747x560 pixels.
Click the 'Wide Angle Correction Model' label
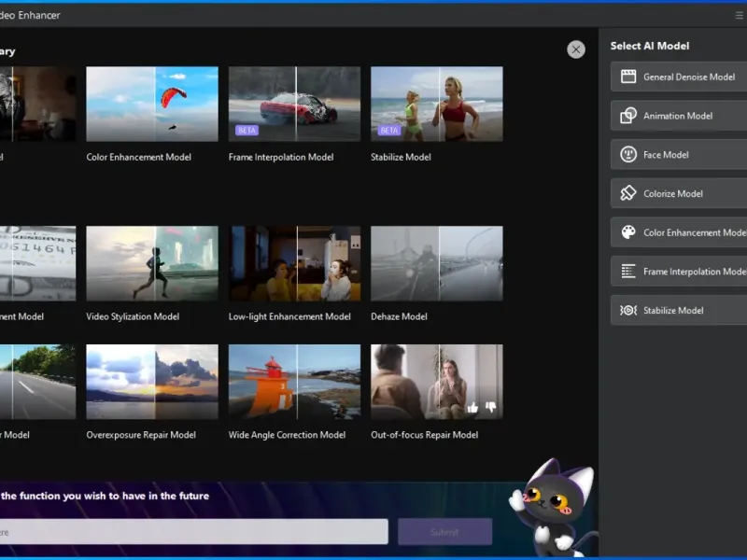coord(288,435)
